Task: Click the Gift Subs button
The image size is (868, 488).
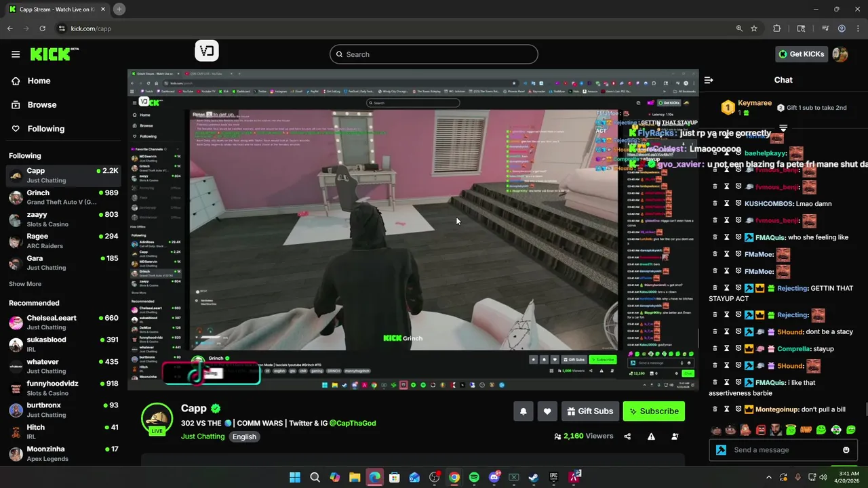Action: pos(589,411)
